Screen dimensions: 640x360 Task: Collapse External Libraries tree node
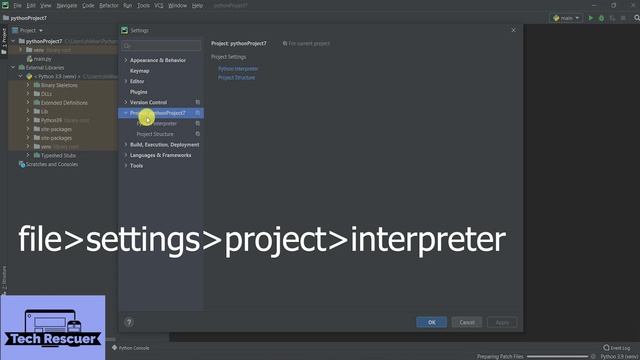[x=13, y=67]
